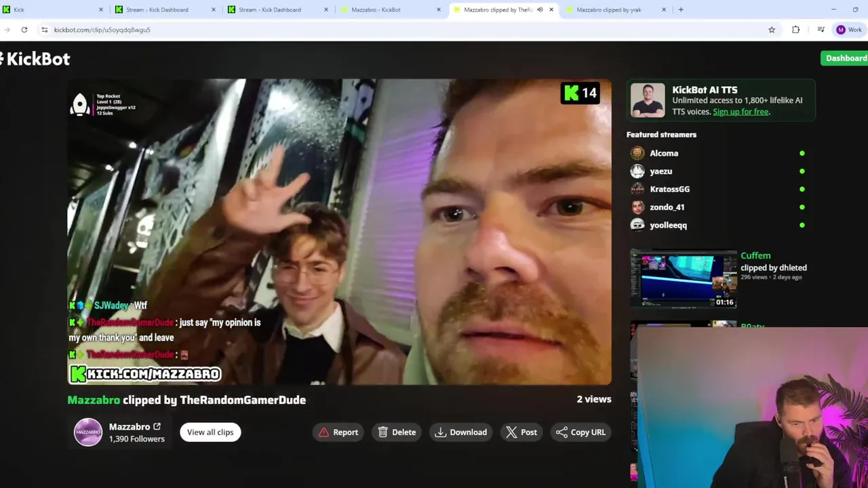Report this clip
The width and height of the screenshot is (868, 488).
point(338,432)
